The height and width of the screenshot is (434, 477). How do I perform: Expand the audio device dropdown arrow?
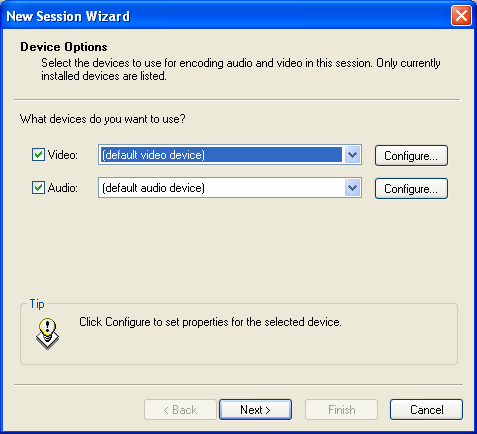pyautogui.click(x=353, y=188)
